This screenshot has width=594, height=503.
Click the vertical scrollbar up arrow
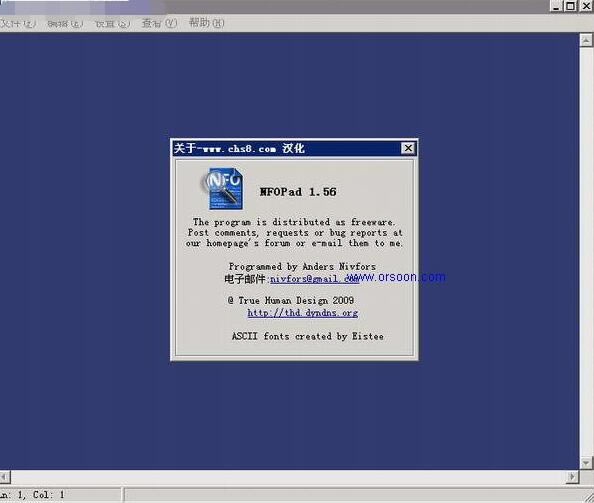pos(586,40)
